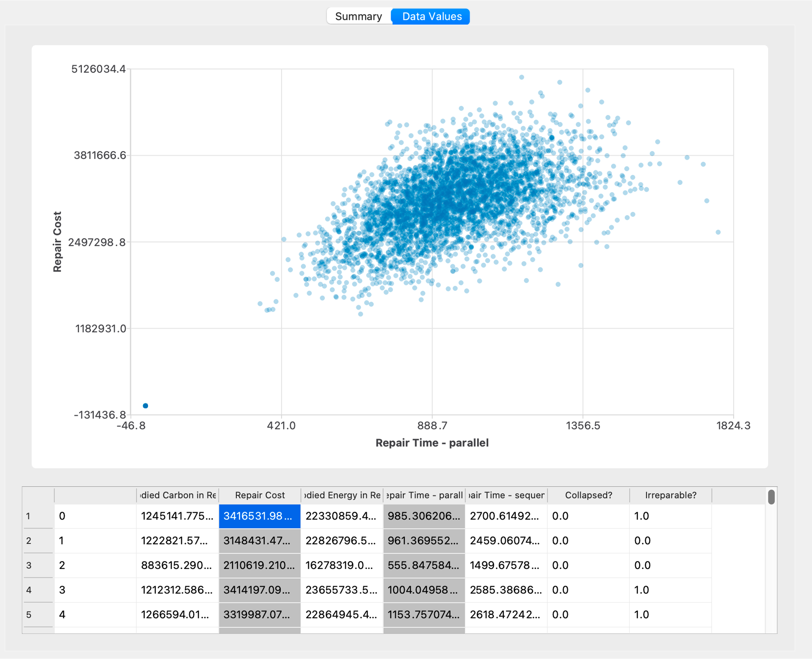The width and height of the screenshot is (812, 659).
Task: Select row header number 5
Action: pyautogui.click(x=38, y=615)
